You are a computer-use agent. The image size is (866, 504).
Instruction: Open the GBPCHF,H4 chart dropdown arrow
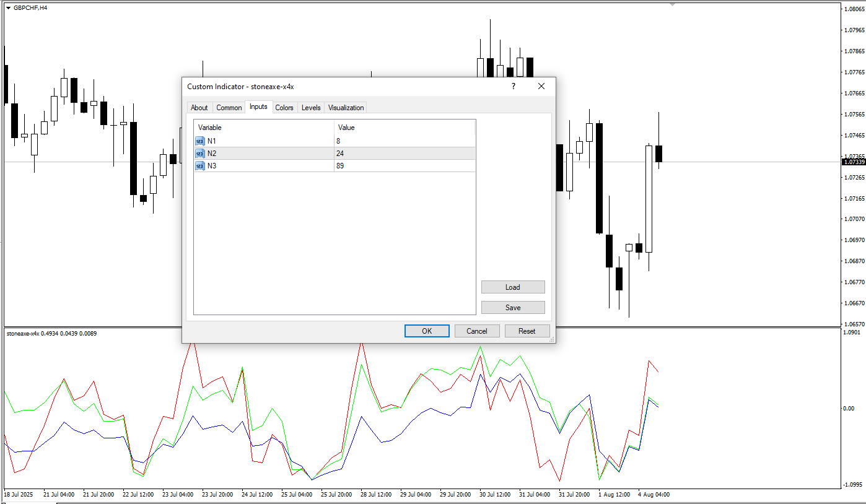pos(8,8)
